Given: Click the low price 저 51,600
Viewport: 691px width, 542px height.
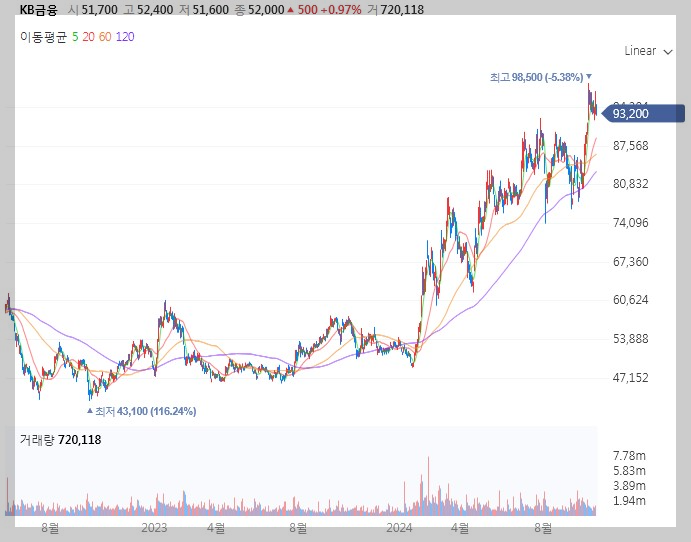Looking at the screenshot, I should tap(204, 9).
